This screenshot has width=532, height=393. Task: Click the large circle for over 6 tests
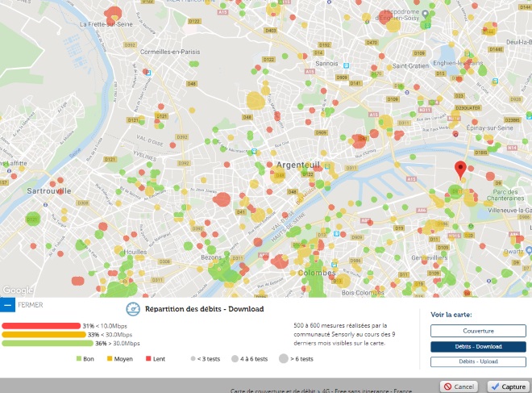tap(284, 358)
